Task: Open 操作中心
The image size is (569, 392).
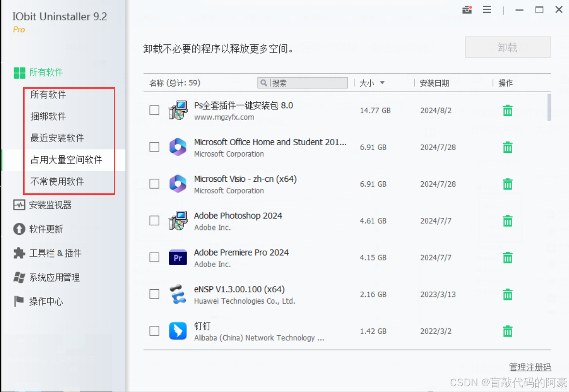Action: [46, 301]
